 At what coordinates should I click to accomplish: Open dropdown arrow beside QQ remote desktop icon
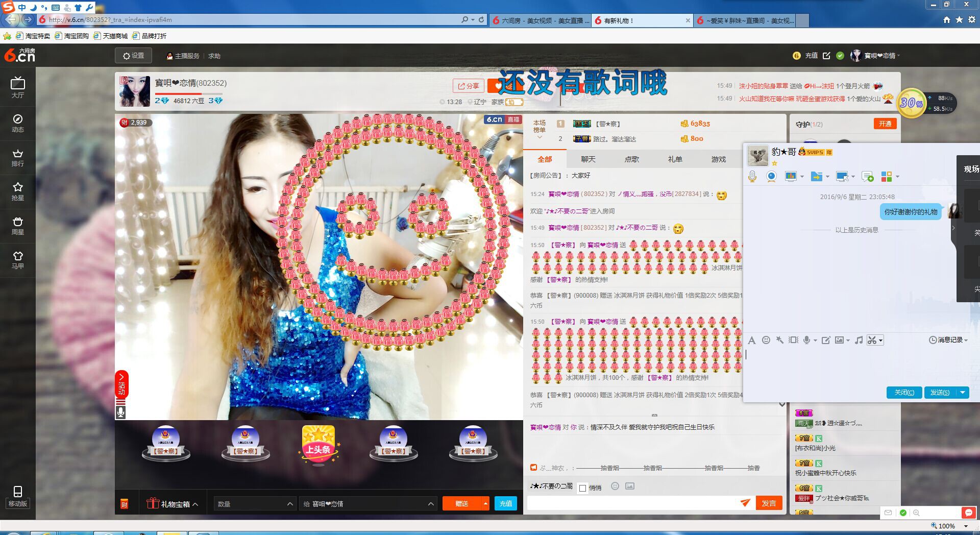[x=853, y=177]
